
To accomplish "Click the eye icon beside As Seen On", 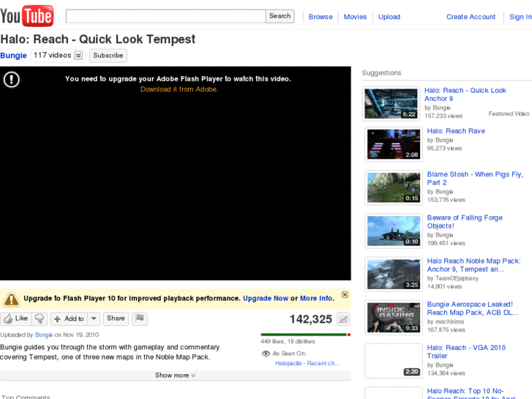I will click(266, 354).
